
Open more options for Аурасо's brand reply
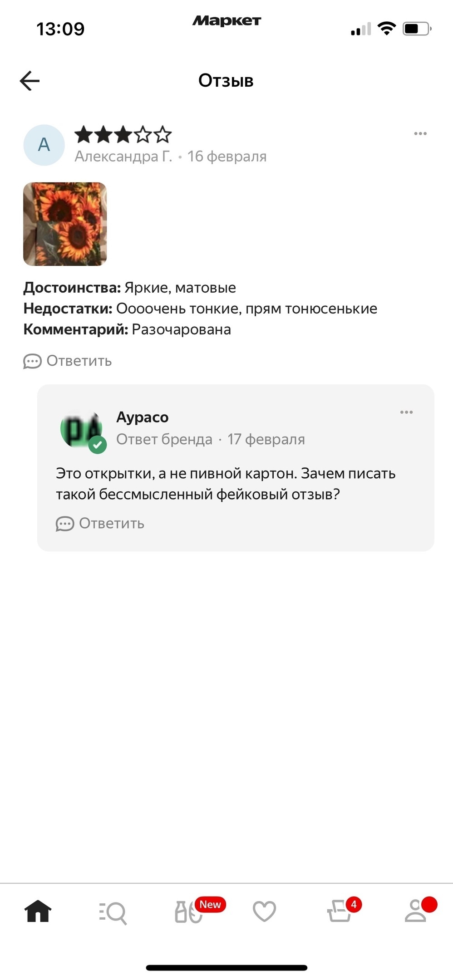pyautogui.click(x=406, y=412)
